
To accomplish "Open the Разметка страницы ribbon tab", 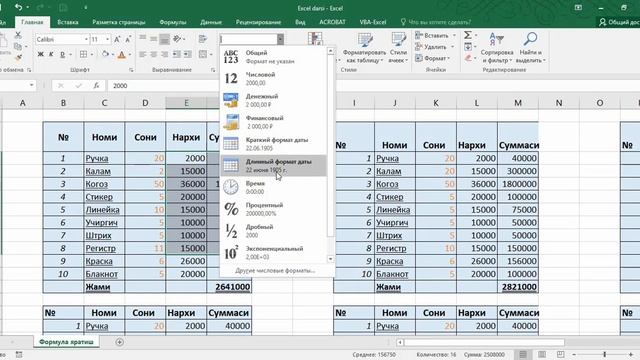I will point(119,22).
